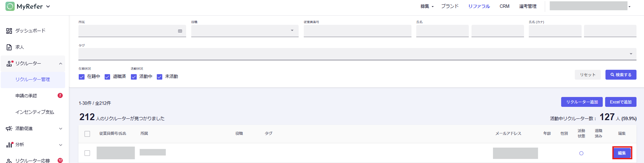Focus the 従業員番号 input field

pyautogui.click(x=357, y=31)
